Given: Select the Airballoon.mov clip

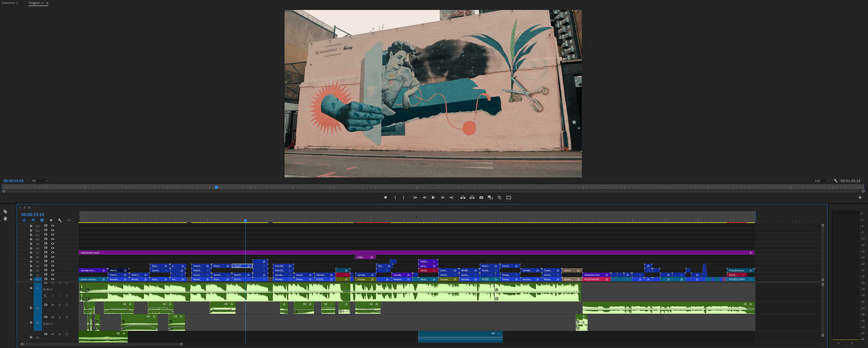Looking at the screenshot, I should [x=597, y=275].
